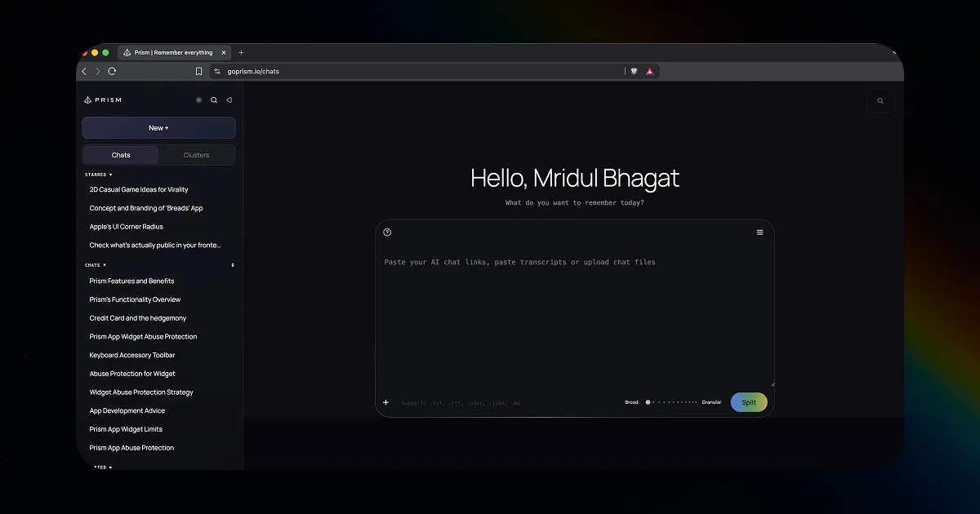Open a new browser tab
980x514 pixels.
click(x=241, y=52)
